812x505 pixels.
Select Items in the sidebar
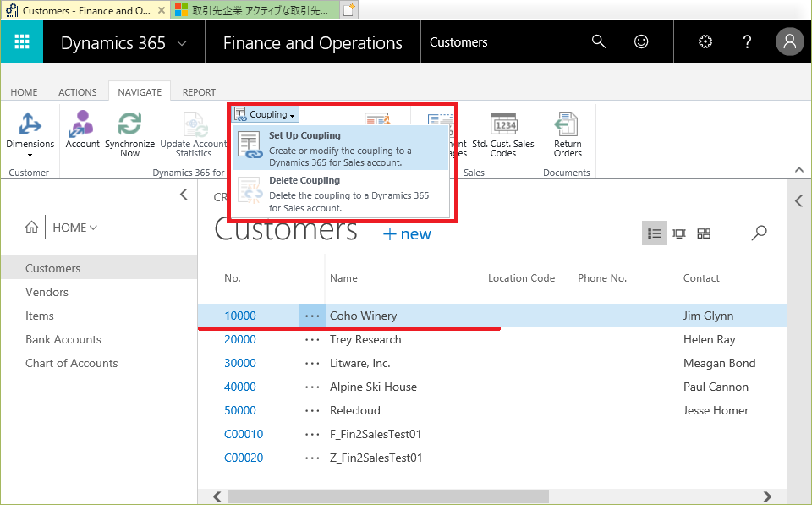click(x=40, y=316)
